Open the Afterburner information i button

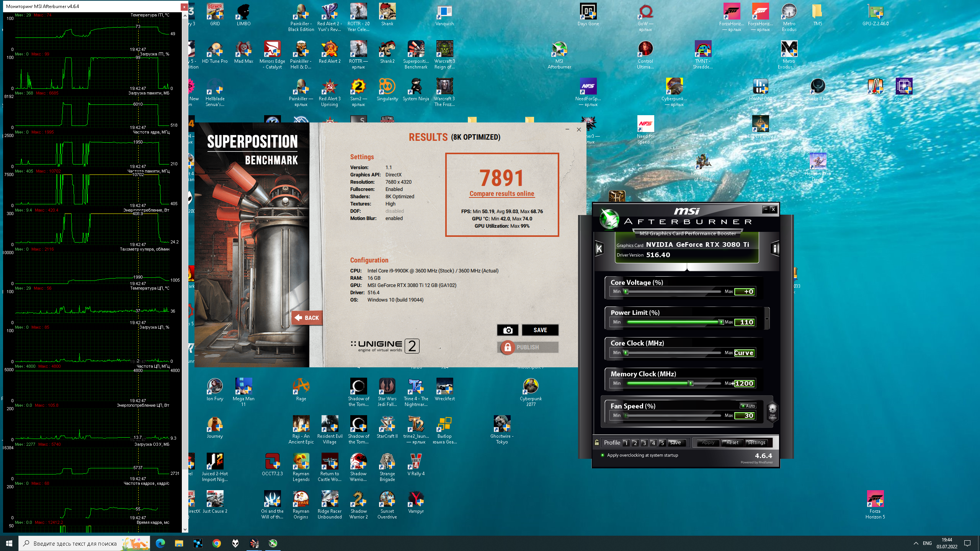point(775,249)
